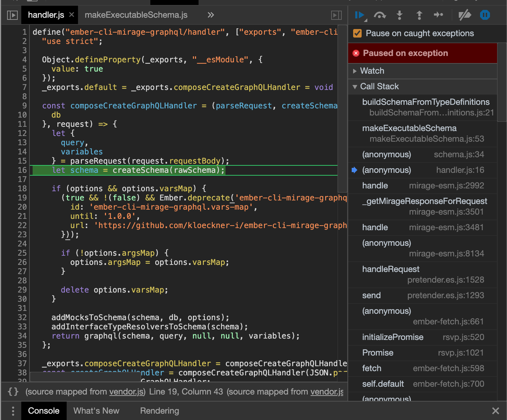Select the makeExecutableSchema call stack frame
The width and height of the screenshot is (507, 420).
coord(409,133)
